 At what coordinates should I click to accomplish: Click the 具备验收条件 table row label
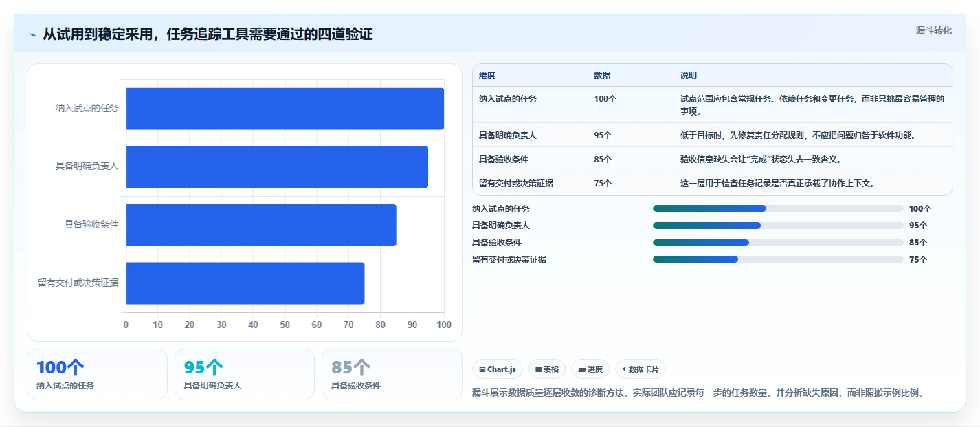point(504,160)
